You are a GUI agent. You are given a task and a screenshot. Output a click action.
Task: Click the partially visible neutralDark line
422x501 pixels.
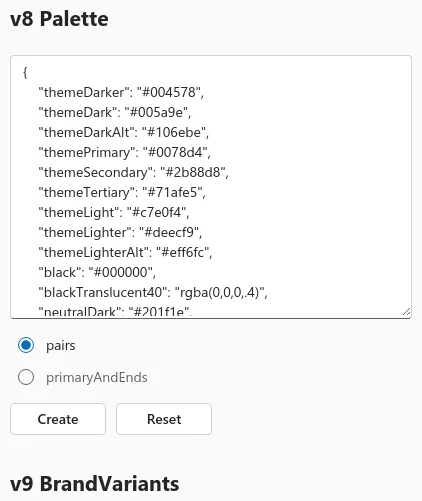click(x=115, y=312)
